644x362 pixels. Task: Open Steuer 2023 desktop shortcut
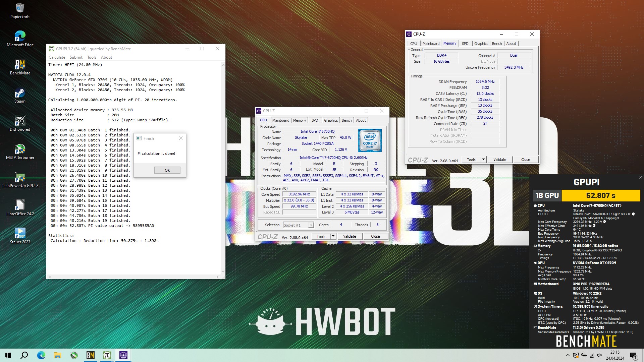20,236
